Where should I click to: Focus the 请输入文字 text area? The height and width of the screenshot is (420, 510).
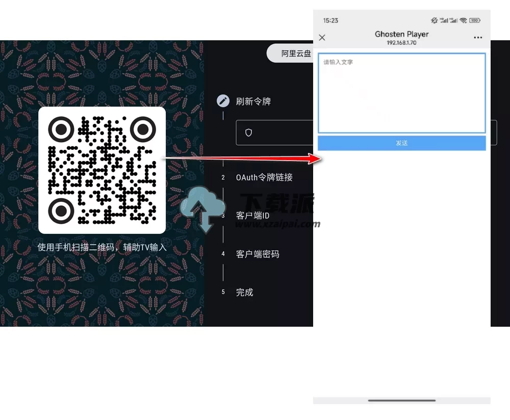coord(402,93)
